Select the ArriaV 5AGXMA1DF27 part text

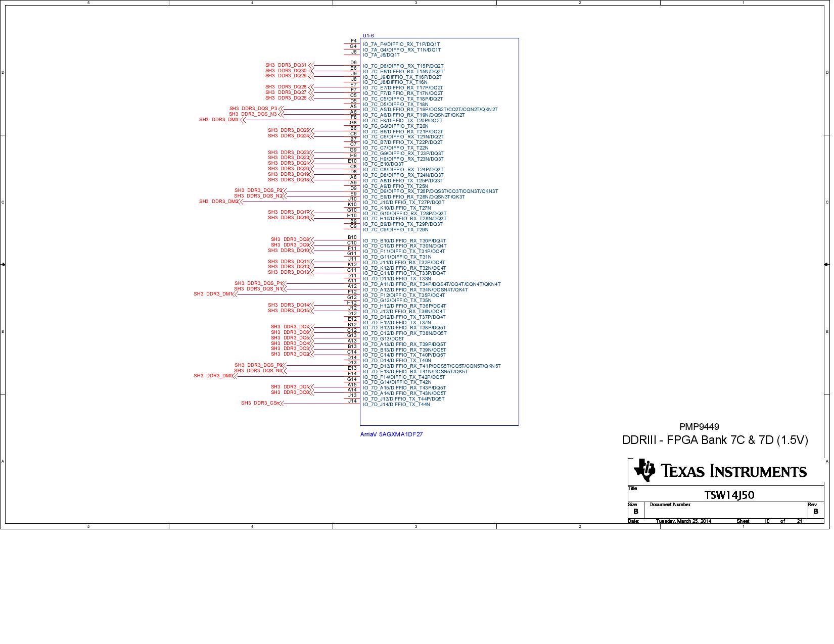point(392,433)
